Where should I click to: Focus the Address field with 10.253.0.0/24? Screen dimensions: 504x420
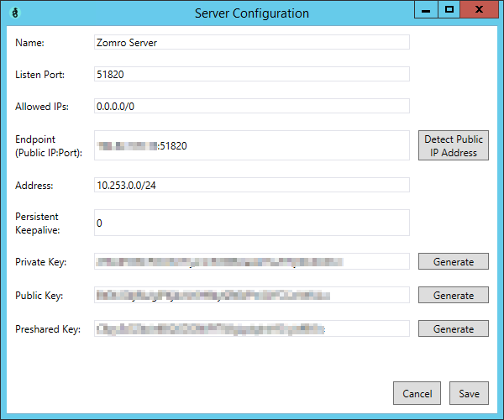pos(252,185)
